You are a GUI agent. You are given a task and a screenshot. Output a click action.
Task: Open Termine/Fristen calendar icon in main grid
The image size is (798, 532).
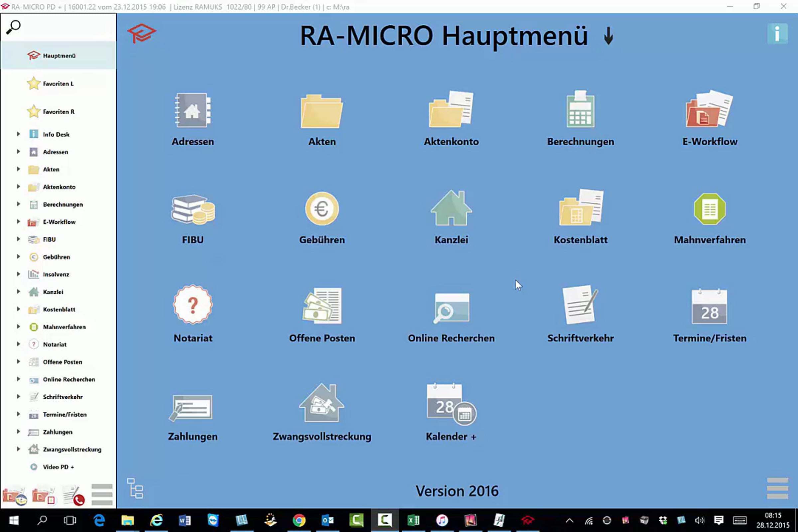click(710, 306)
